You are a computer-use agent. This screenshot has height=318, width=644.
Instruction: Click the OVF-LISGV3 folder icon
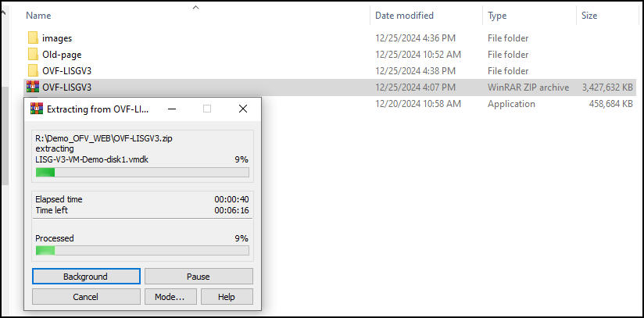pyautogui.click(x=33, y=71)
